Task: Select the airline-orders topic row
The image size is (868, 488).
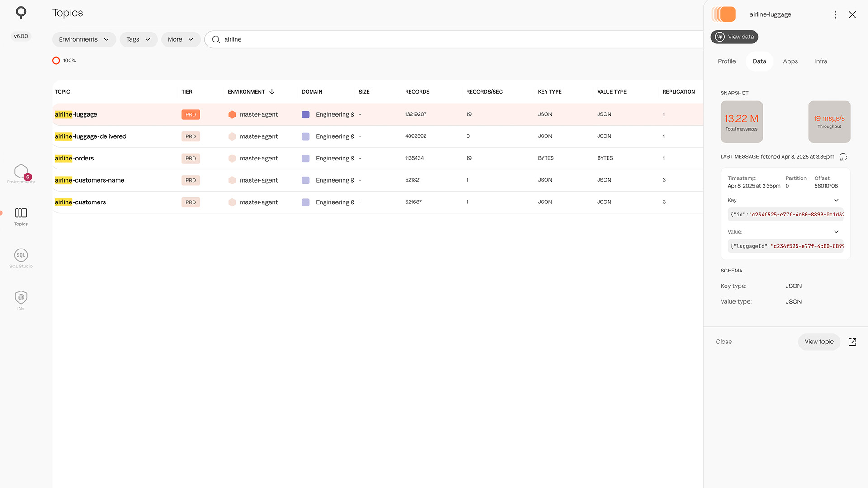Action: click(x=75, y=159)
